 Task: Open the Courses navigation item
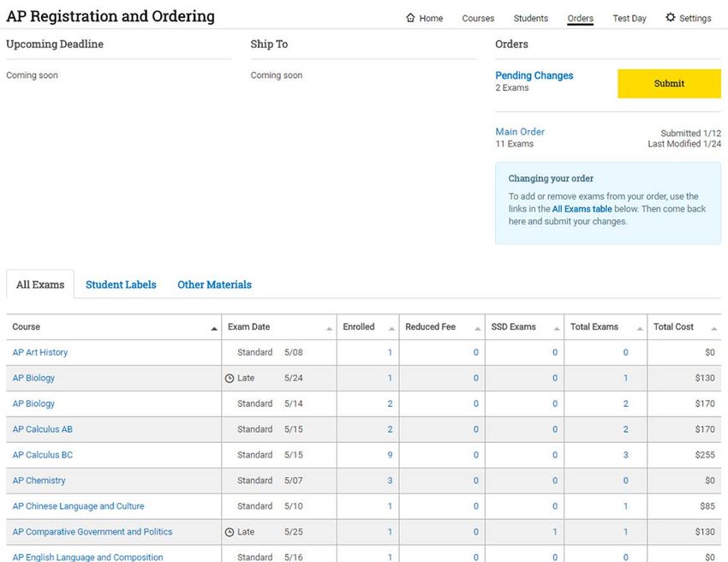[x=478, y=18]
